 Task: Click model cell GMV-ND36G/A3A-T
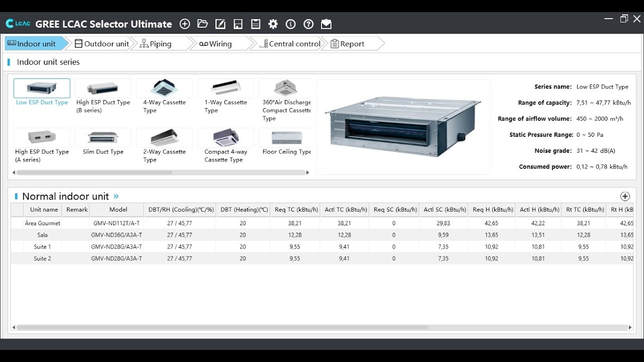click(117, 235)
